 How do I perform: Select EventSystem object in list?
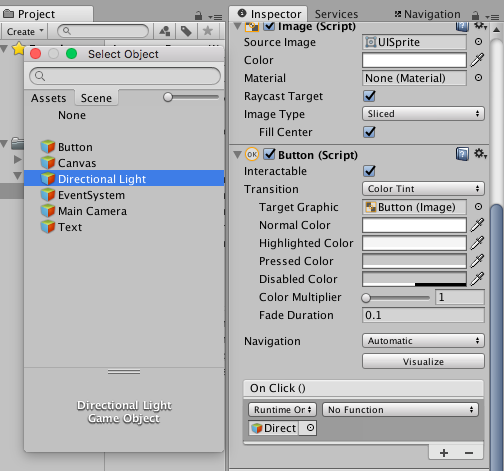pyautogui.click(x=124, y=195)
